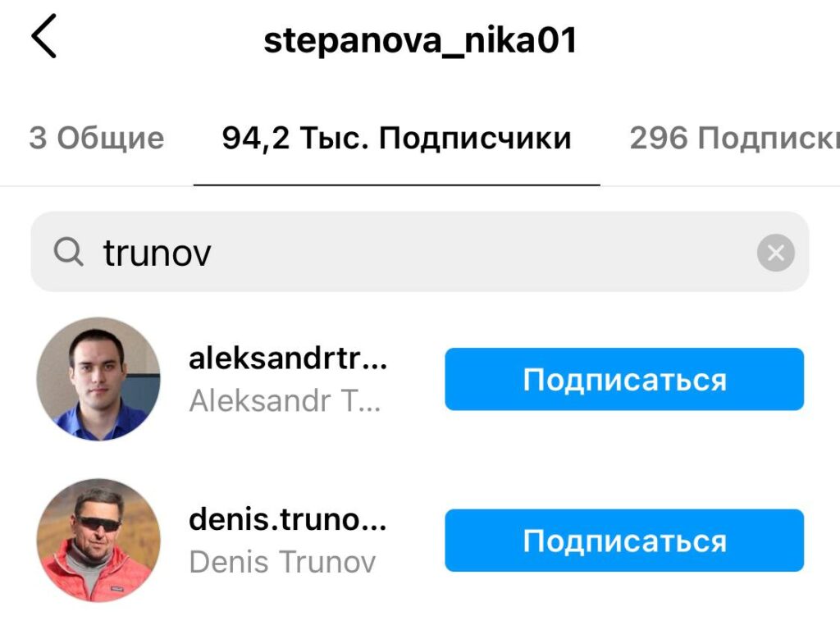Tap the man in sunglasses avatar

[98, 540]
